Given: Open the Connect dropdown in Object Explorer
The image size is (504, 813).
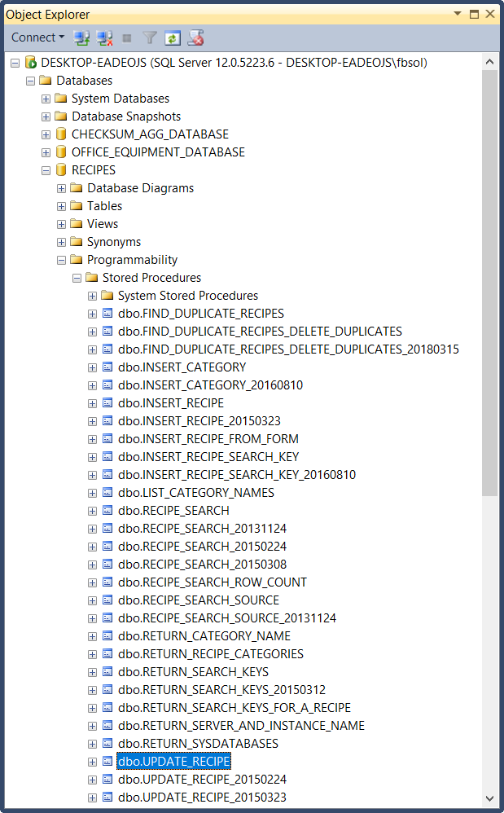Looking at the screenshot, I should click(x=37, y=37).
